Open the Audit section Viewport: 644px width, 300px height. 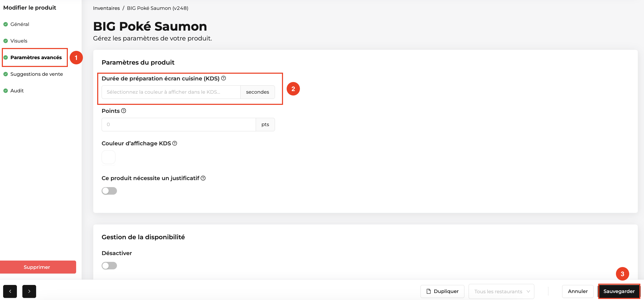pos(17,91)
